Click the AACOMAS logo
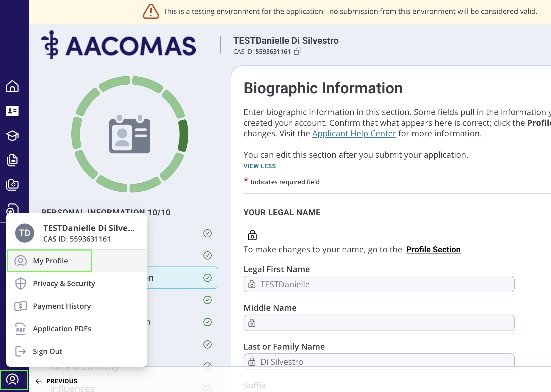This screenshot has width=551, height=392. 119,45
